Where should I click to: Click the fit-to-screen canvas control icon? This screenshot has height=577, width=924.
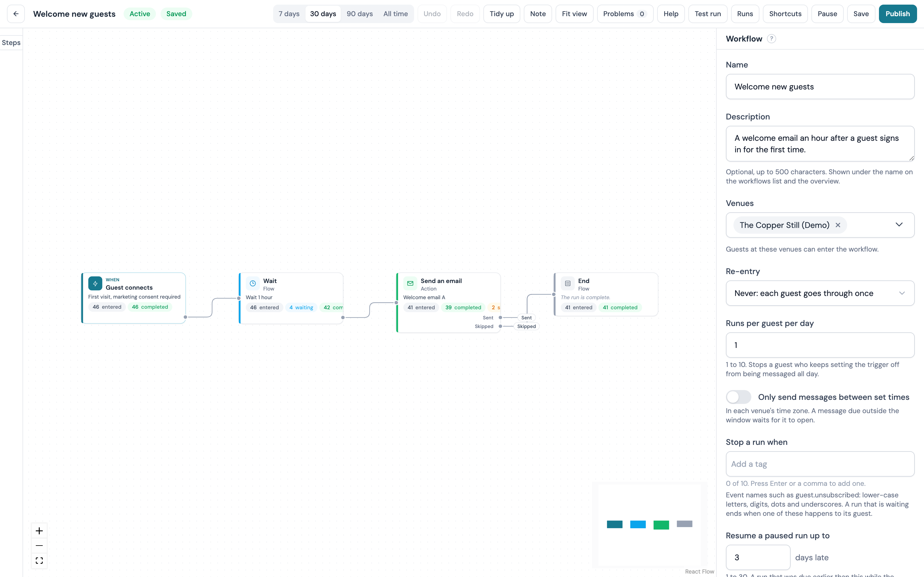[39, 561]
